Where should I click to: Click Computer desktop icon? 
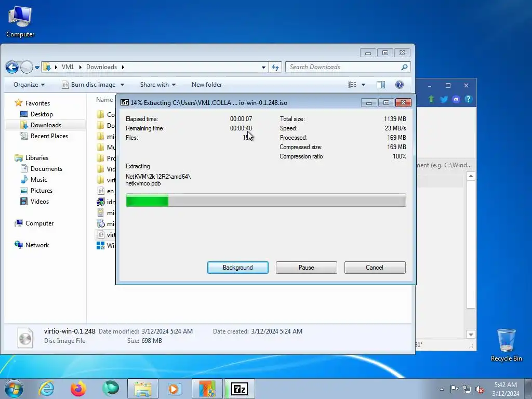pos(20,22)
